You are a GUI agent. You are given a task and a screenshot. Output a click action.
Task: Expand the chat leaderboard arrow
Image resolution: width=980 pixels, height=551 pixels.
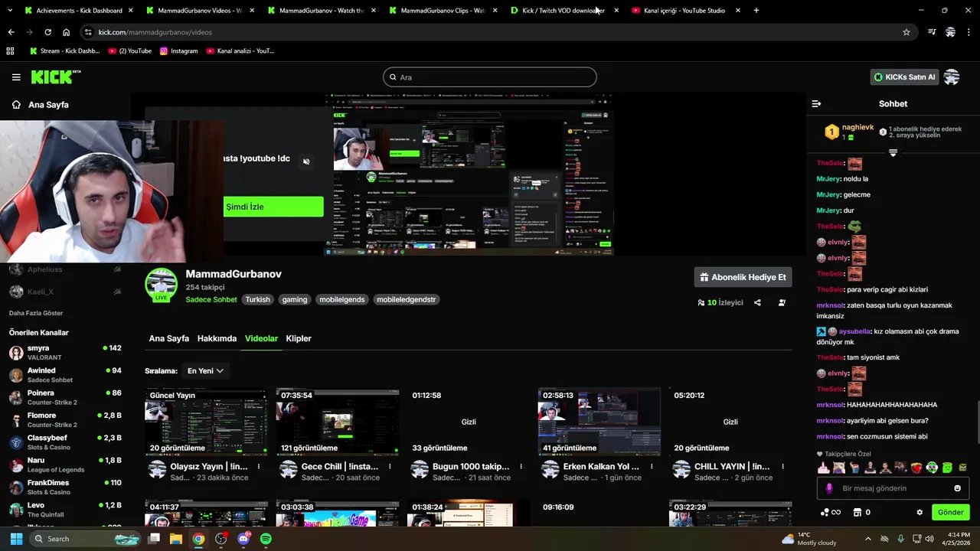[893, 153]
